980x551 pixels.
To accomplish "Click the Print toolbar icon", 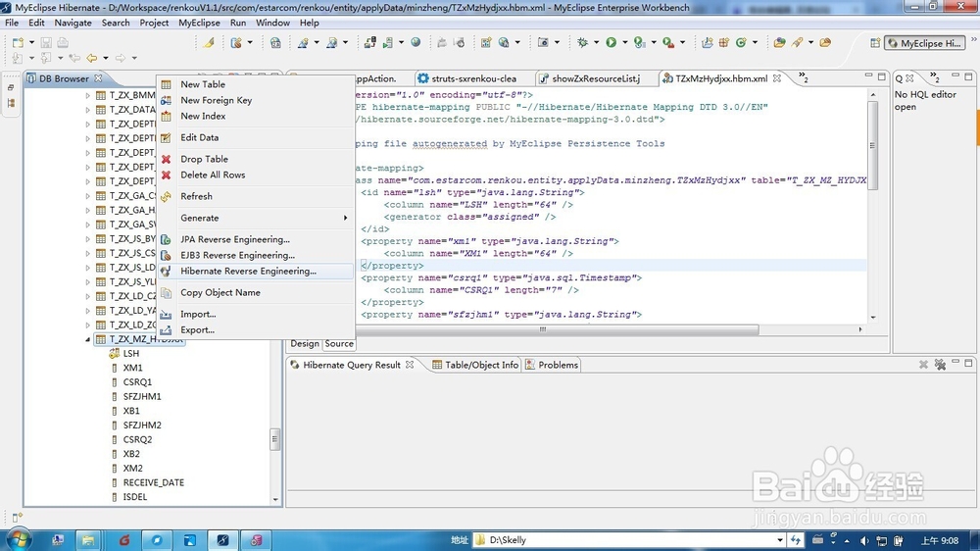I will [63, 42].
